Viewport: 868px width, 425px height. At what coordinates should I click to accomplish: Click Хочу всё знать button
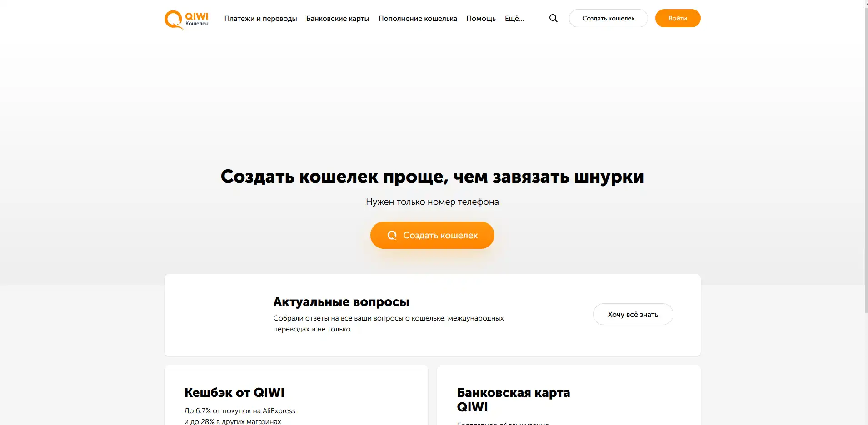(x=633, y=314)
